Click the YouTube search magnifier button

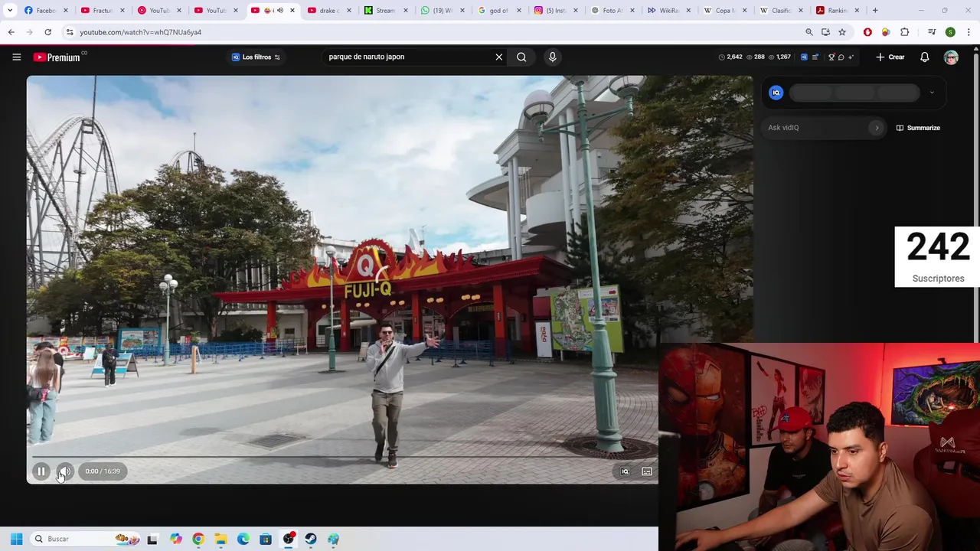tap(521, 57)
